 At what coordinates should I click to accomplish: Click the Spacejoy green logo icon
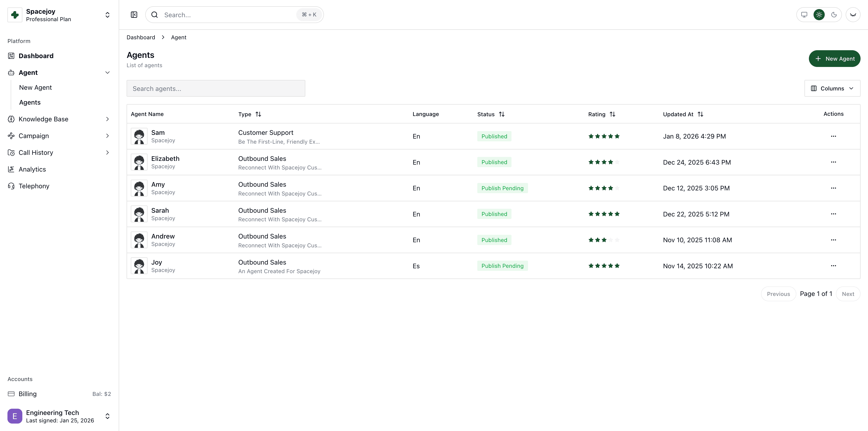click(x=15, y=15)
